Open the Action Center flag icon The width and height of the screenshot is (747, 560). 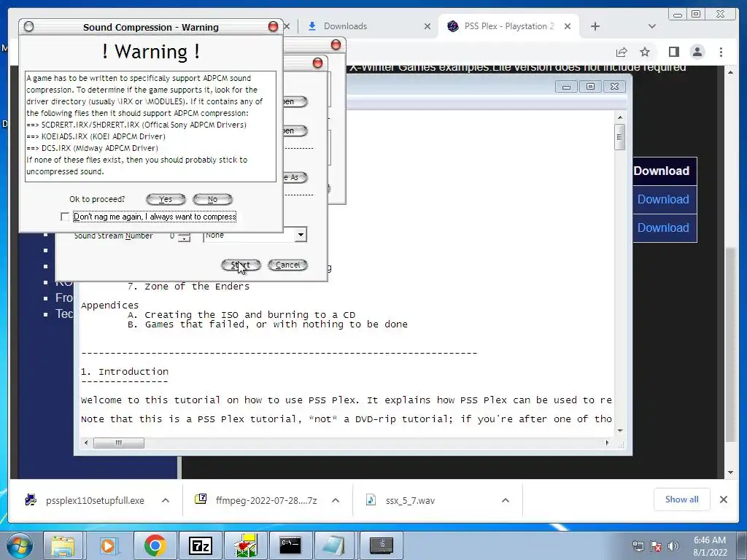pyautogui.click(x=656, y=546)
